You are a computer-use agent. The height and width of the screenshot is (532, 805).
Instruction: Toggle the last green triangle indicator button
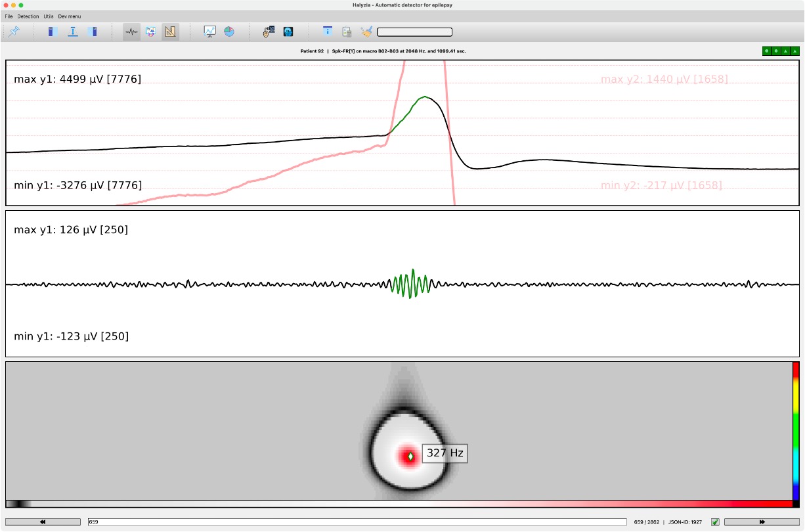(x=795, y=51)
